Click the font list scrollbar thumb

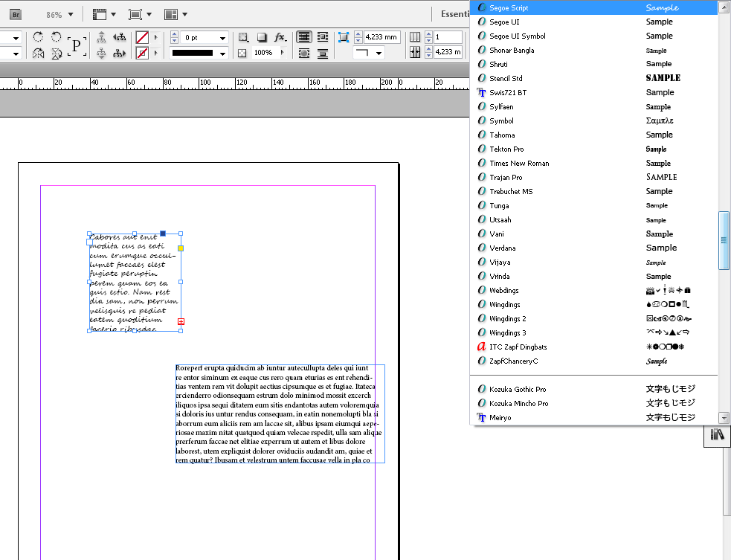pos(724,241)
